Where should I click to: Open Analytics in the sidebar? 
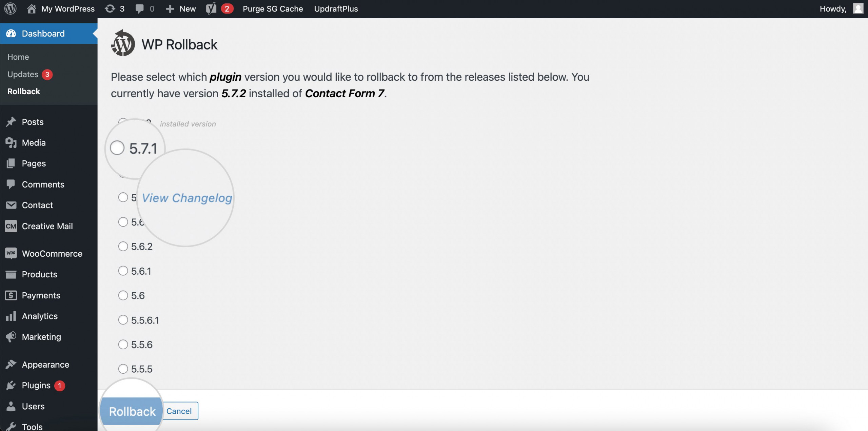pyautogui.click(x=40, y=316)
